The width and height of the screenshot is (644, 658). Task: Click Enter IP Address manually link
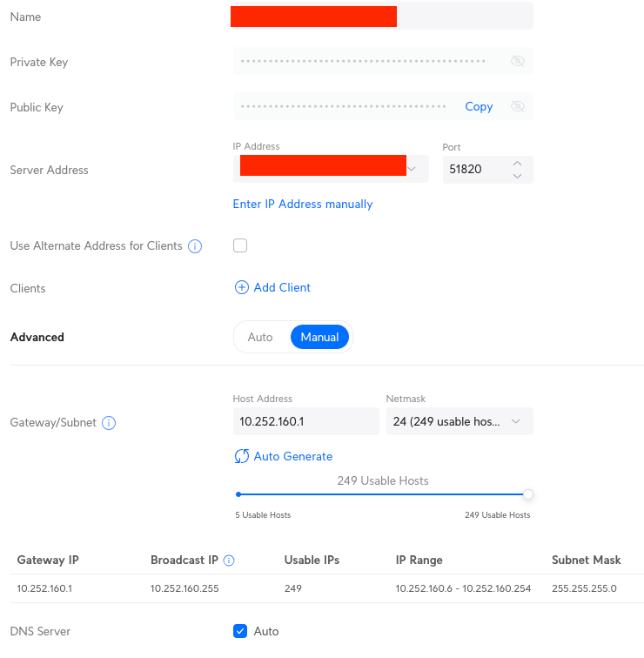click(303, 204)
